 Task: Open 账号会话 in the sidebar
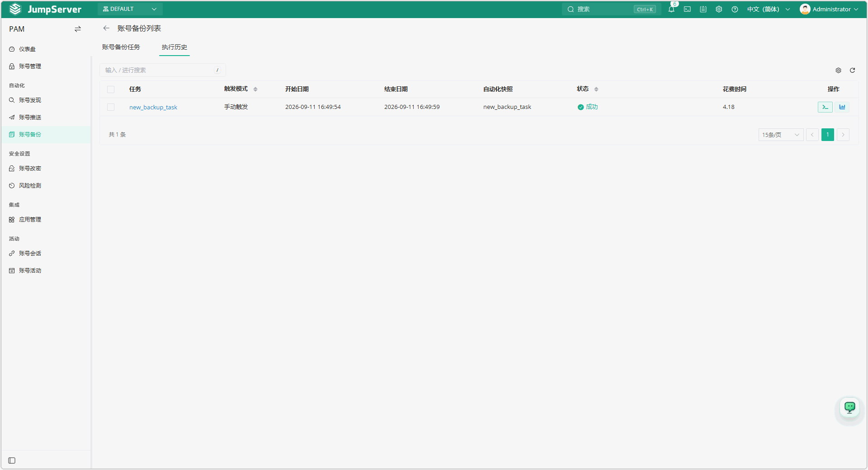(46, 254)
